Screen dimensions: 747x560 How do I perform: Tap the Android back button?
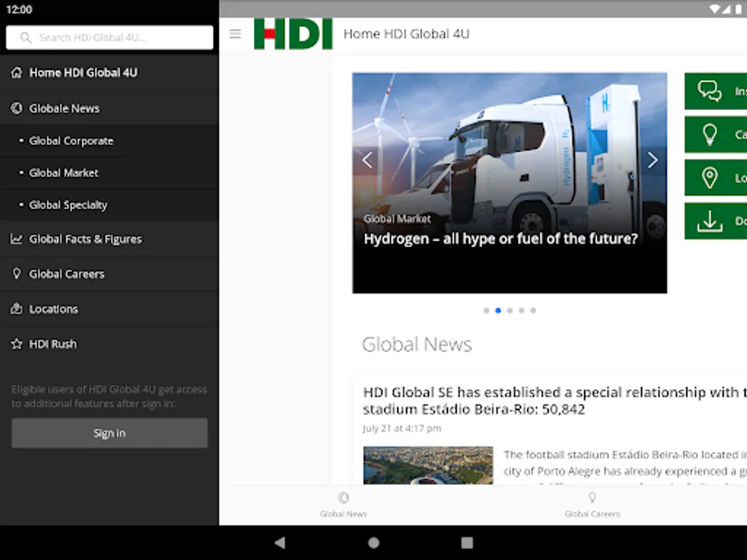[x=280, y=543]
